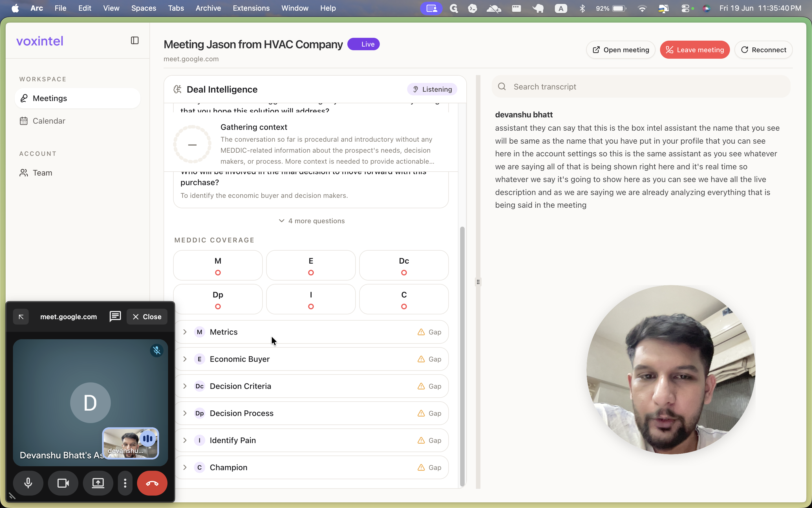Click the screen recording indicator in menu bar

click(x=431, y=8)
